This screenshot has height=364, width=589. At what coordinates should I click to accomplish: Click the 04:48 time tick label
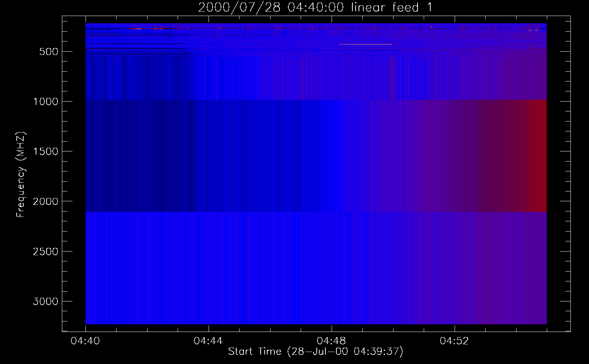pyautogui.click(x=331, y=341)
